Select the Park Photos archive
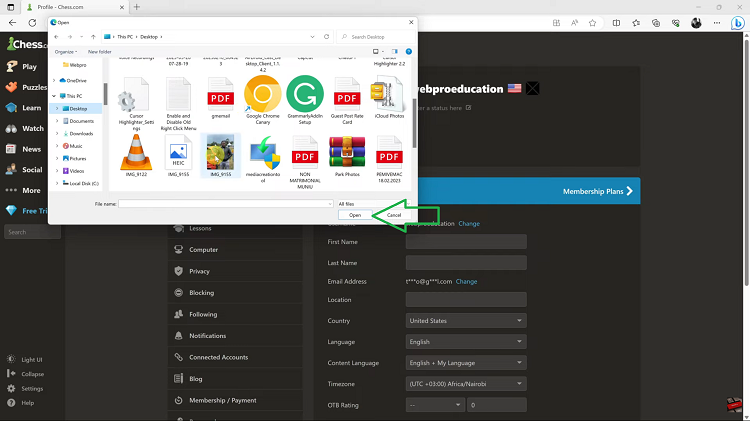 pyautogui.click(x=347, y=155)
